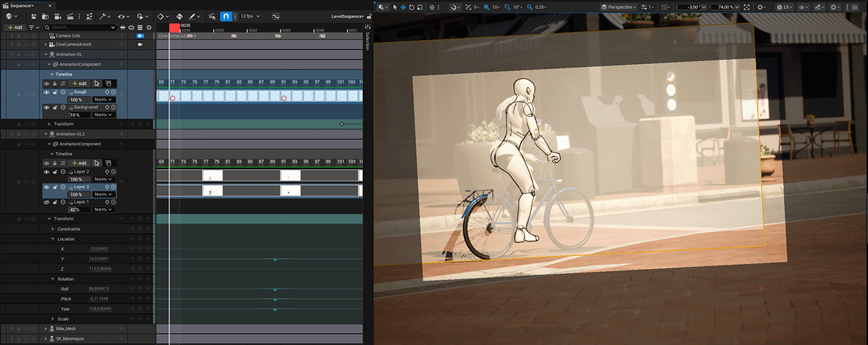Click the diamond Key Options icon
Screen dimensions: 868x345
pos(164,15)
